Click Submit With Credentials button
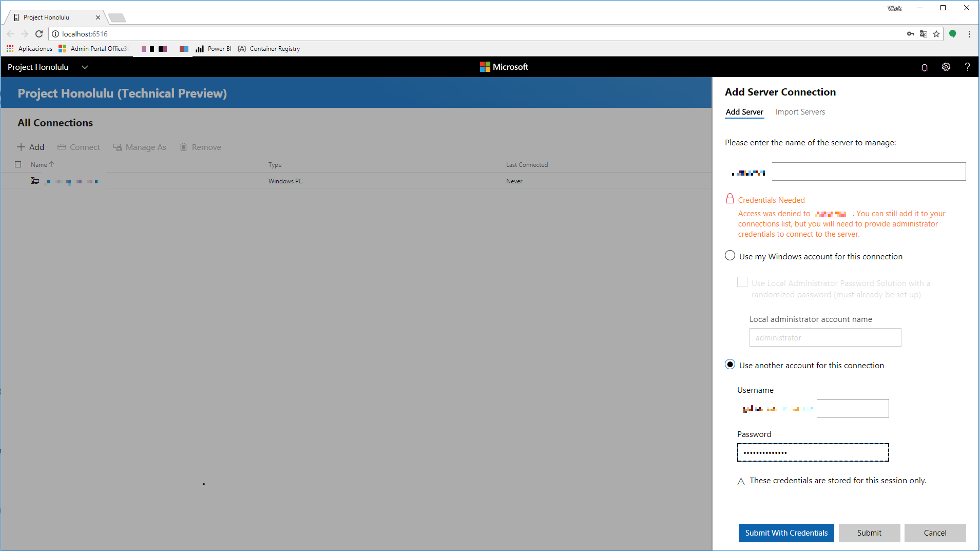Screen dimensions: 980x551 786,533
